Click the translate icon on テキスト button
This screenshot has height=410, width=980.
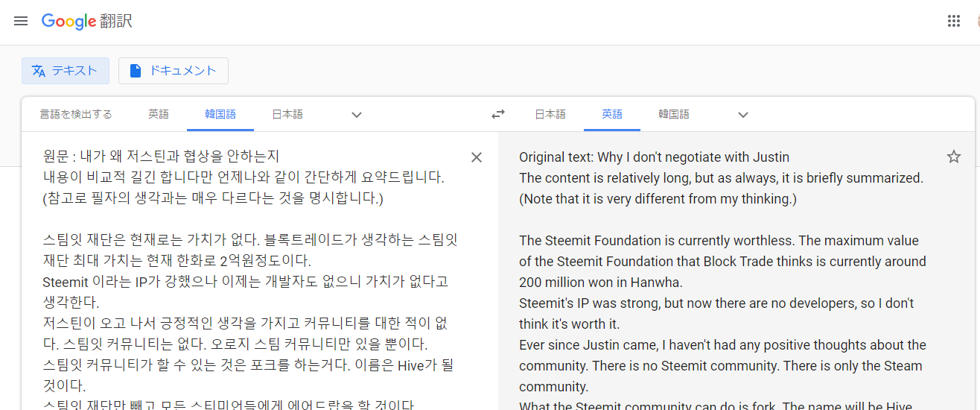(39, 71)
